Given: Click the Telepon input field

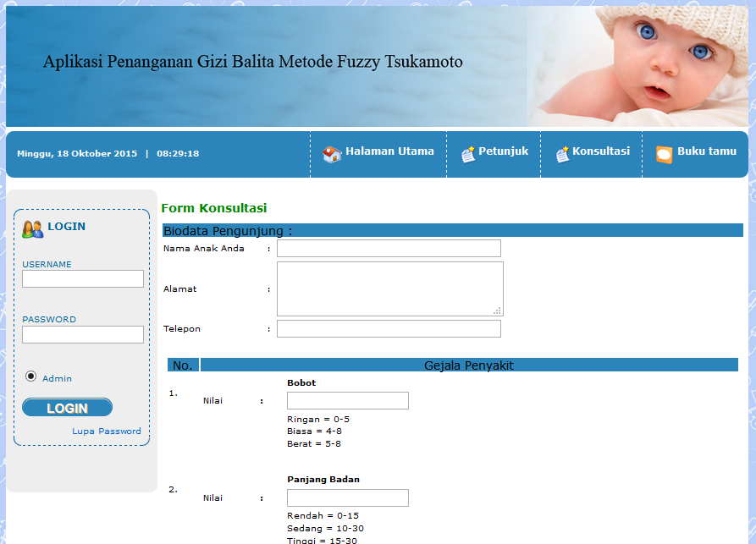Looking at the screenshot, I should pyautogui.click(x=389, y=328).
